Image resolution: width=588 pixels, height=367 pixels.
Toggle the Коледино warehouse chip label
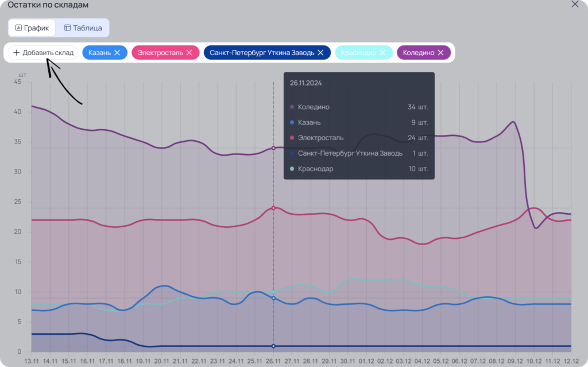pos(419,52)
